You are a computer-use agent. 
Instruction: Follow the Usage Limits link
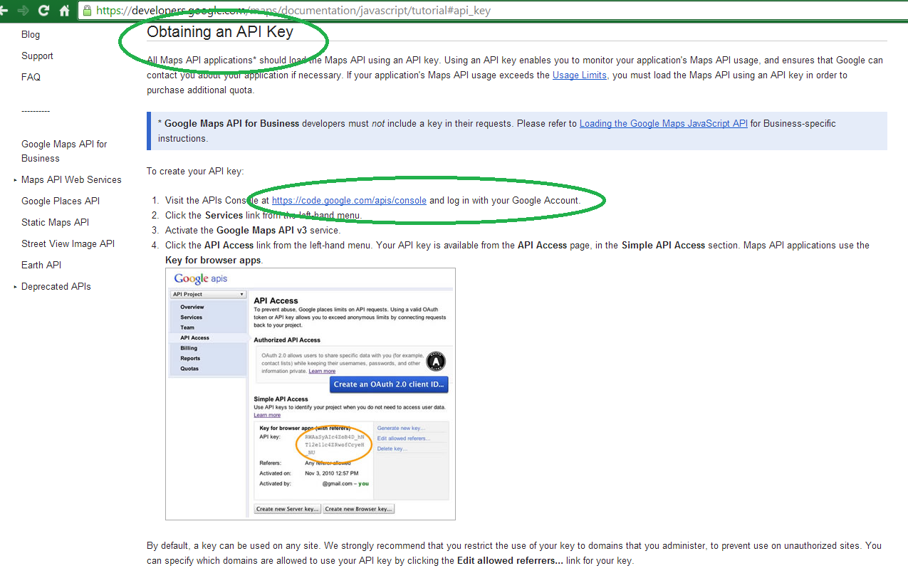tap(580, 75)
